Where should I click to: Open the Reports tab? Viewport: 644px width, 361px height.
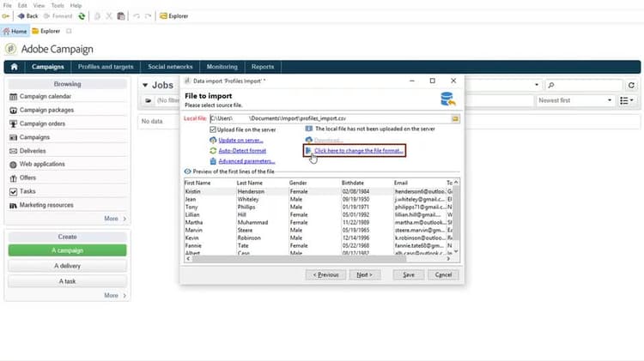[263, 67]
